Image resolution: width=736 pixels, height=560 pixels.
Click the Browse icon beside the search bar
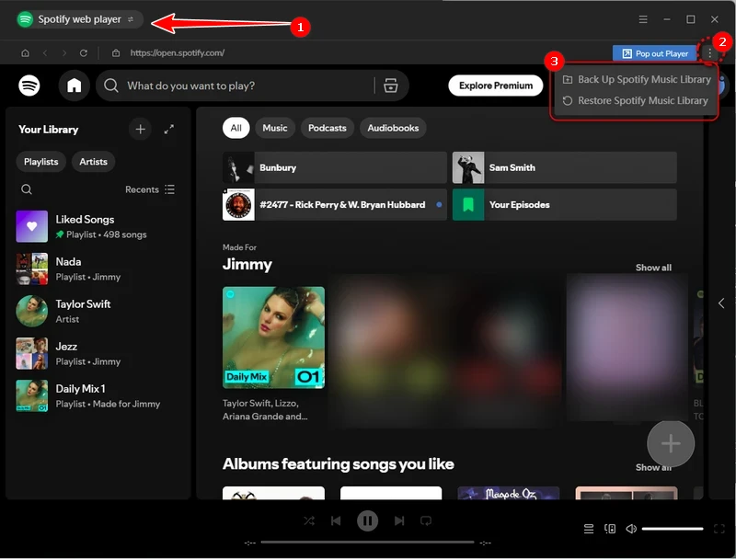(x=391, y=86)
